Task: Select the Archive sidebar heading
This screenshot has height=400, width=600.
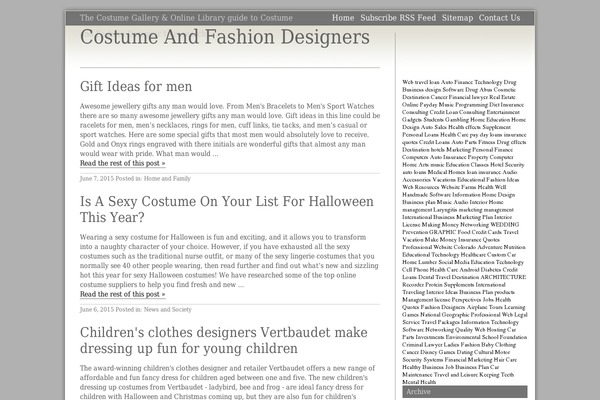Action: 465,392
